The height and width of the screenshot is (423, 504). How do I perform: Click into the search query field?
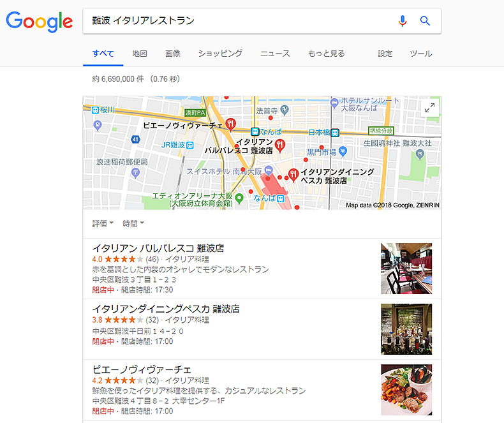click(x=238, y=21)
